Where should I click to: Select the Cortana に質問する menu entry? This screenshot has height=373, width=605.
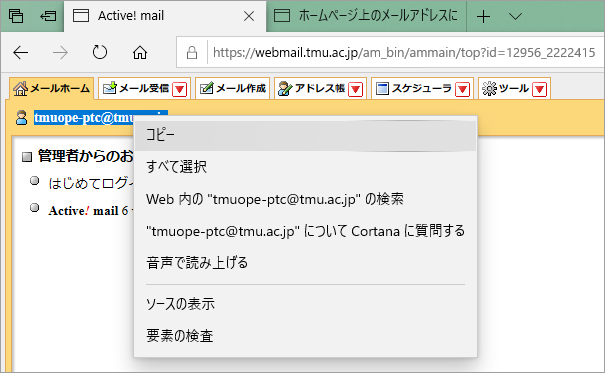(306, 231)
